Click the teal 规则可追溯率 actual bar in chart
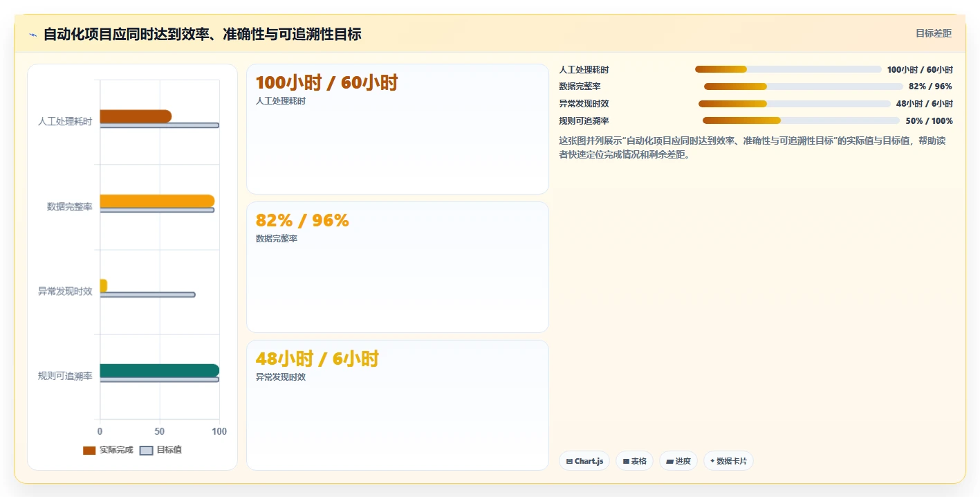The height and width of the screenshot is (497, 980). 160,370
